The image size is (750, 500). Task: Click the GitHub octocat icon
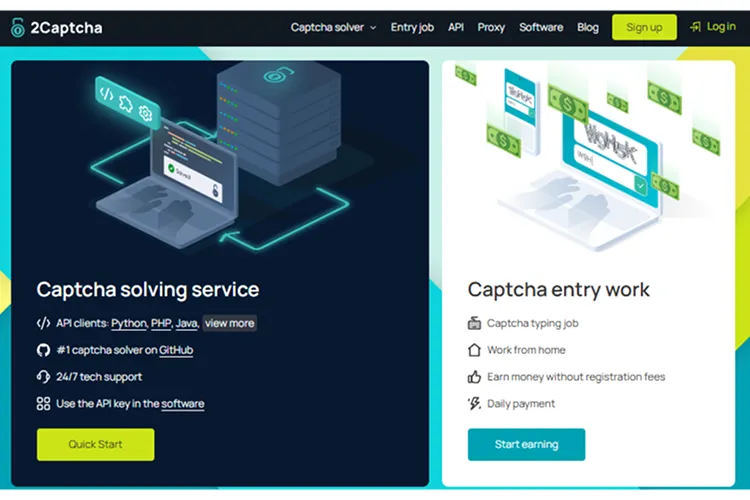click(x=44, y=350)
